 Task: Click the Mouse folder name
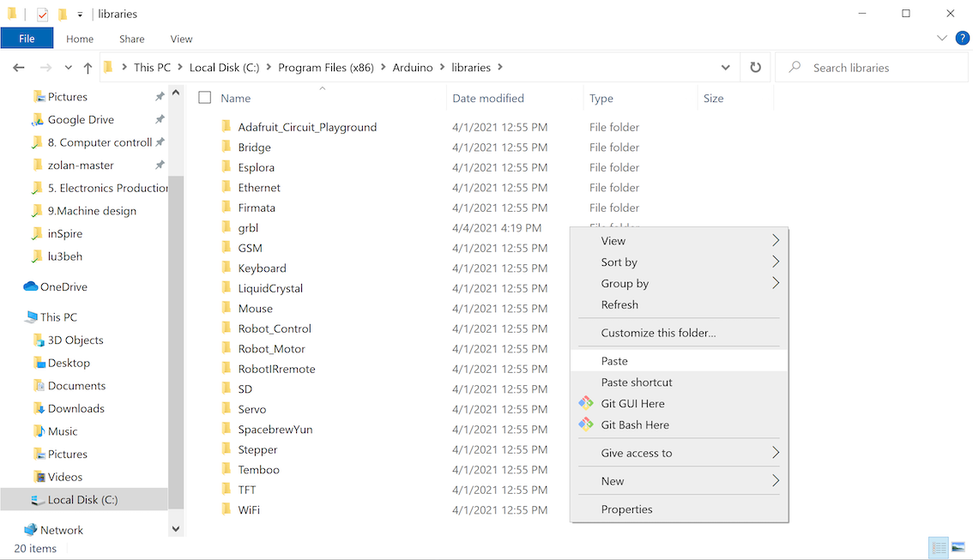tap(255, 308)
